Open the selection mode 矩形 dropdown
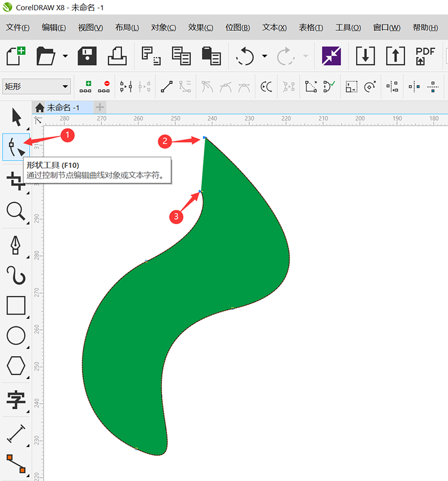 (36, 86)
